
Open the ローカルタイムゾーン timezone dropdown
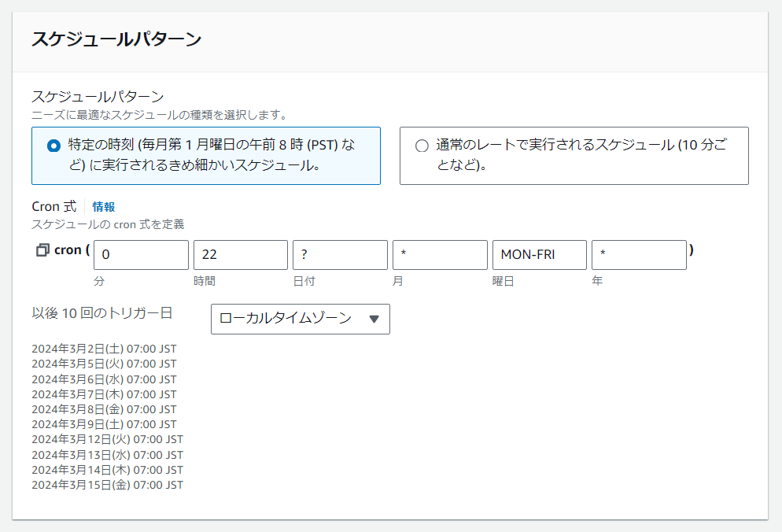[301, 319]
